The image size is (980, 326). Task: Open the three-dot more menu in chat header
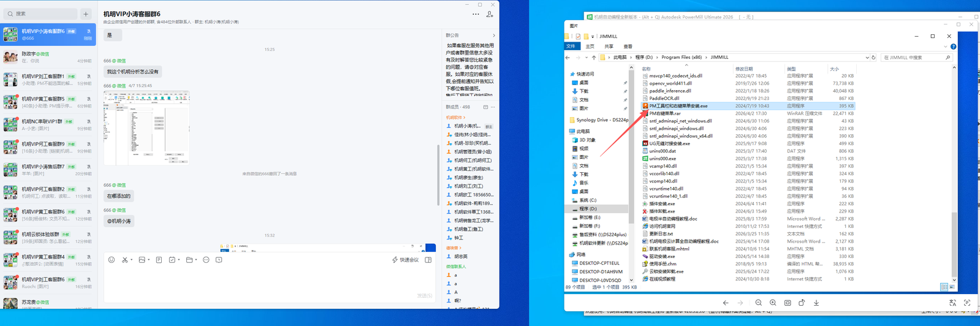tap(476, 14)
